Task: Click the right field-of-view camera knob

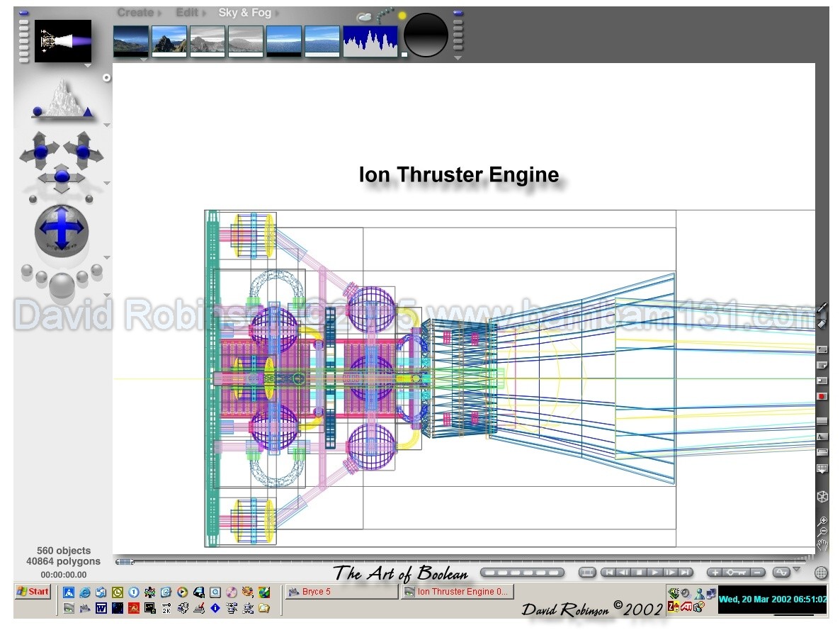Action: [x=89, y=199]
